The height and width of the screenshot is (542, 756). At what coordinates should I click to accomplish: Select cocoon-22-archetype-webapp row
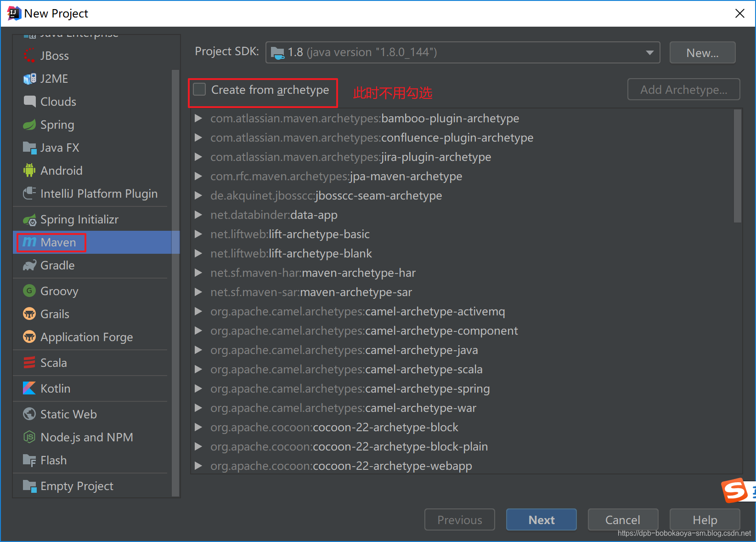463,466
